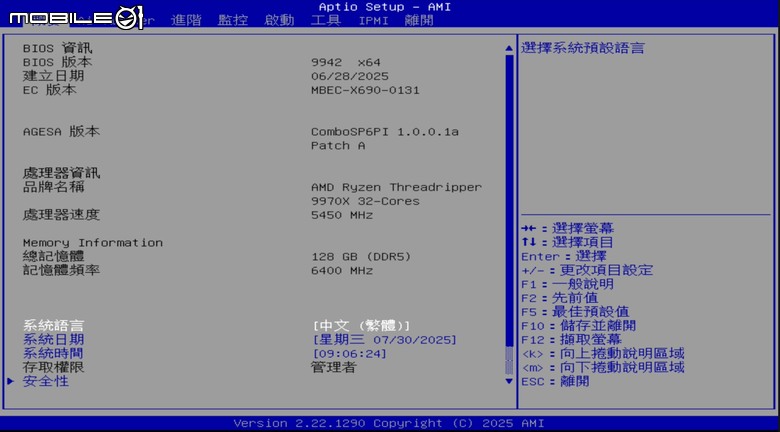Edit the 系統時間 time value
Screen dimensions: 780x432
349,354
